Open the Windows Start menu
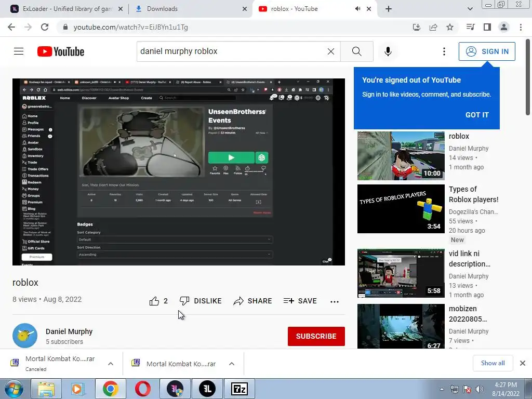The image size is (532, 399). 13,389
